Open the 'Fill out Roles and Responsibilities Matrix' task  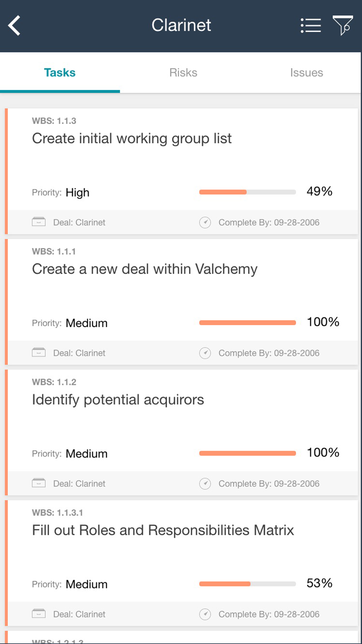(163, 530)
